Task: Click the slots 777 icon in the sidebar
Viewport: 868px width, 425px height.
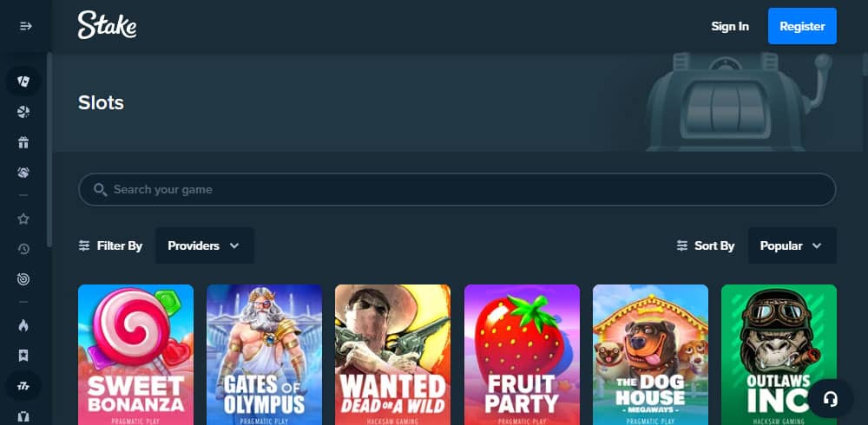Action: [x=23, y=386]
